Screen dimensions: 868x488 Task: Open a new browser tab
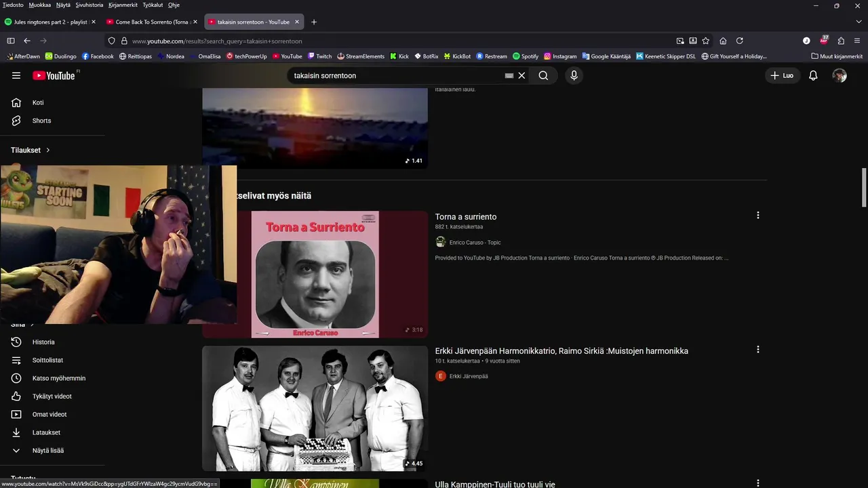[313, 22]
